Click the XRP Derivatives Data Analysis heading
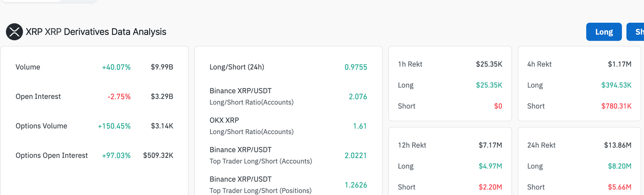The height and width of the screenshot is (195, 644). tap(96, 32)
